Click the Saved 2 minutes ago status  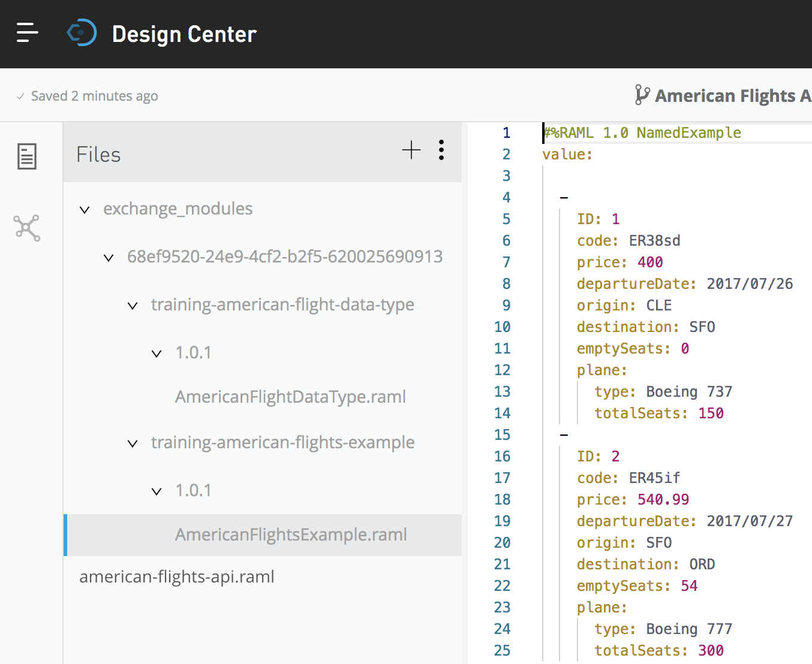click(x=94, y=96)
